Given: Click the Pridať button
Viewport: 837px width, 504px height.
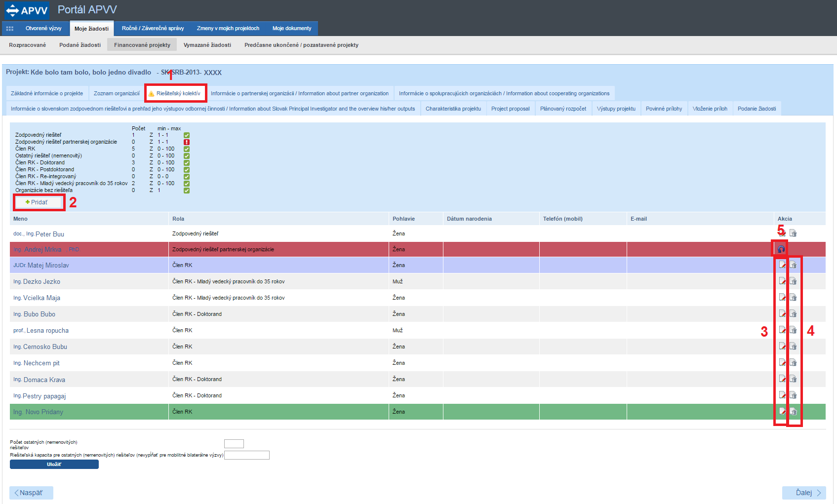Looking at the screenshot, I should coord(39,202).
